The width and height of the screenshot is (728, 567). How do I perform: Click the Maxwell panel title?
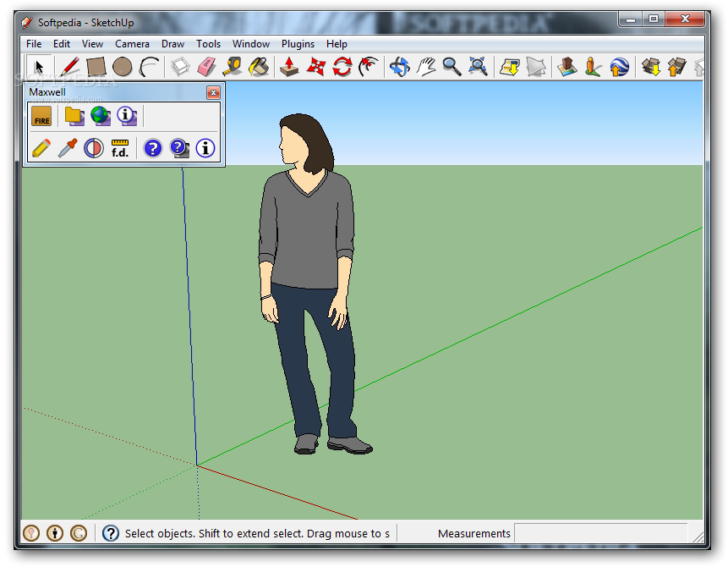pos(47,92)
